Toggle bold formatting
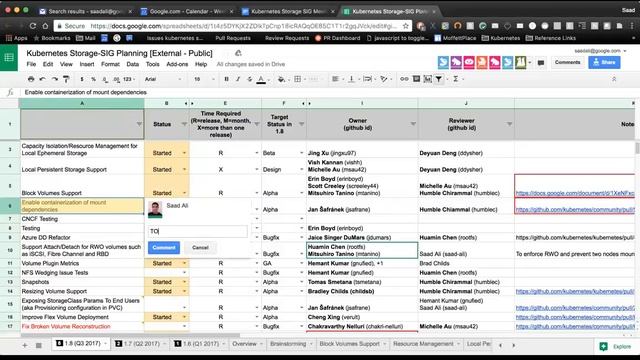Image resolution: width=640 pixels, height=360 pixels. [x=226, y=79]
